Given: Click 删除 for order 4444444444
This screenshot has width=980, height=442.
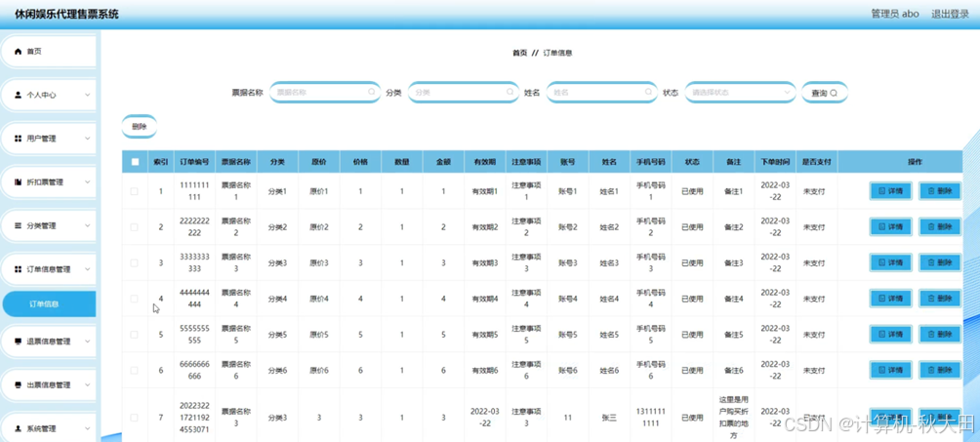Looking at the screenshot, I should point(939,299).
